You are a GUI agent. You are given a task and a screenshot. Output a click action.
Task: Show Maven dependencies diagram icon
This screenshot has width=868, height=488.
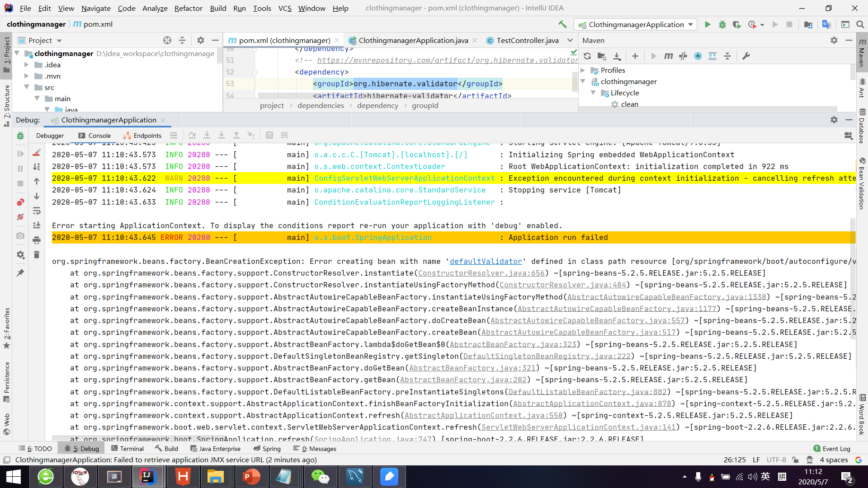point(712,56)
